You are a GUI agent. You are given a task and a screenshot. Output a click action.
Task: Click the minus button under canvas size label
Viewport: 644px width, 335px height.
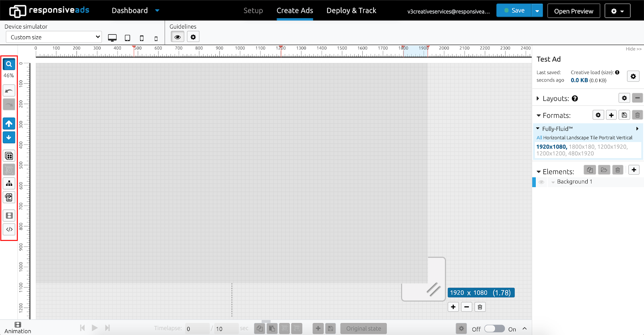click(x=466, y=307)
